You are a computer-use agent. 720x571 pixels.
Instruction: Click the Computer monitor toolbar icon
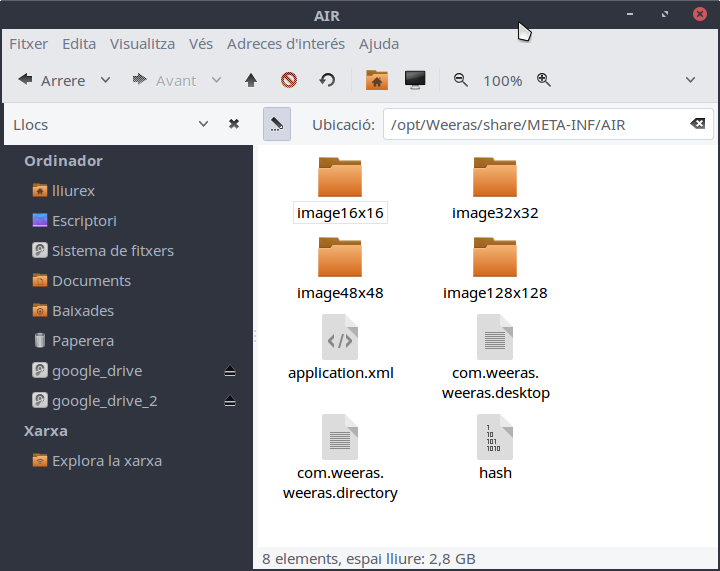click(415, 80)
